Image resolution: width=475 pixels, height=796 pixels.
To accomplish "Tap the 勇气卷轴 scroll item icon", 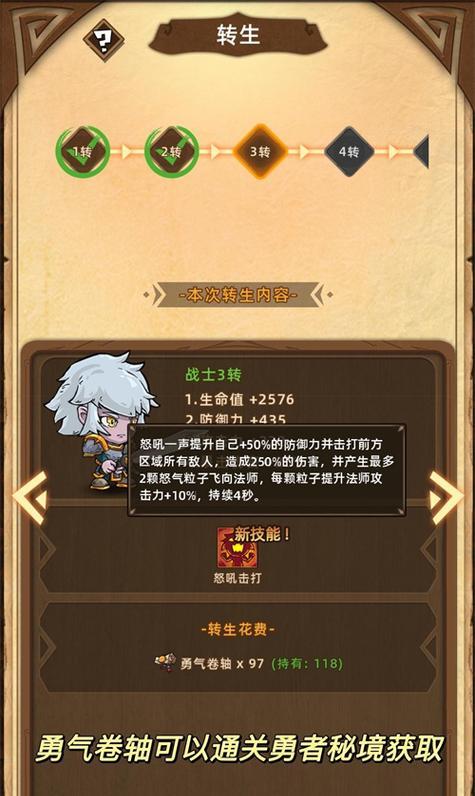I will point(165,662).
